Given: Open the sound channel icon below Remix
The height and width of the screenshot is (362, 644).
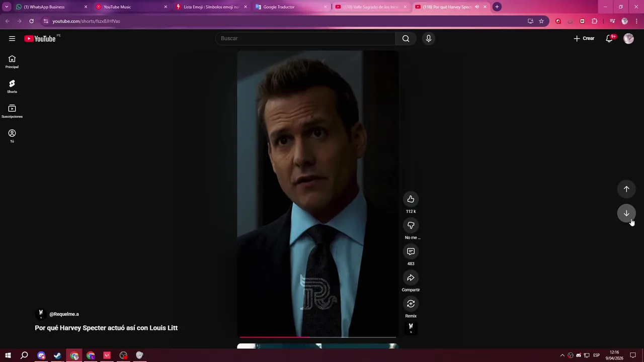Looking at the screenshot, I should pyautogui.click(x=411, y=328).
